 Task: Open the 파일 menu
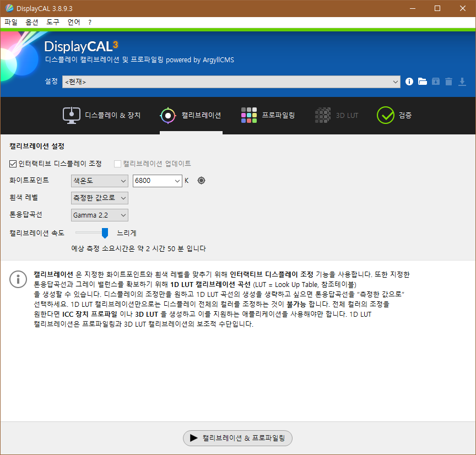(11, 22)
